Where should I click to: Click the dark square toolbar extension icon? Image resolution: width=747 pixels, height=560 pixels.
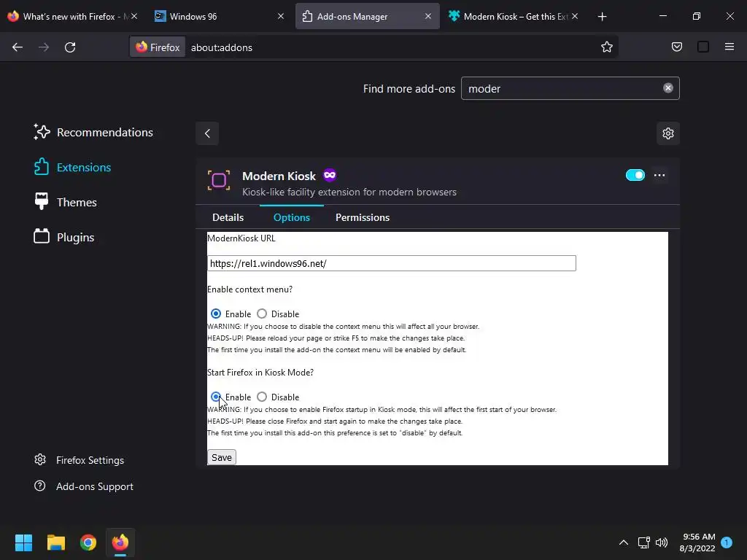pyautogui.click(x=703, y=47)
